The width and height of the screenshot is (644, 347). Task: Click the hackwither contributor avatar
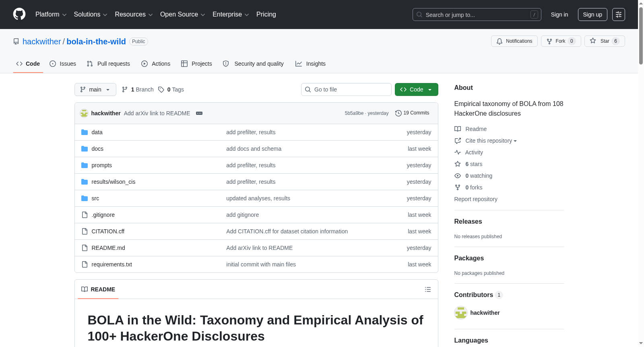point(461,313)
